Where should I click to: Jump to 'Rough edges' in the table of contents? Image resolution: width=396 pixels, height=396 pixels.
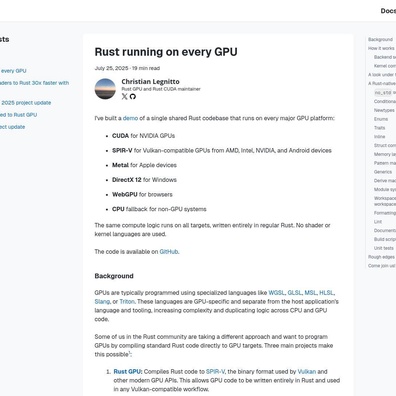coord(381,257)
